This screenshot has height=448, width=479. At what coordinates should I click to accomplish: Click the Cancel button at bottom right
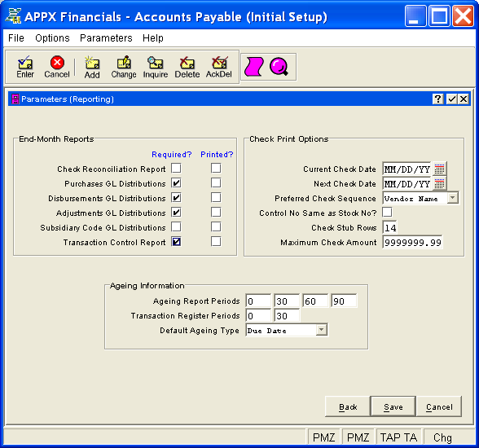(x=439, y=406)
